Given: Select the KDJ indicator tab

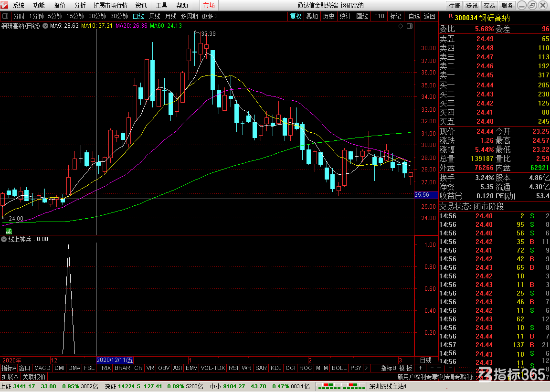Looking at the screenshot, I should tap(276, 368).
